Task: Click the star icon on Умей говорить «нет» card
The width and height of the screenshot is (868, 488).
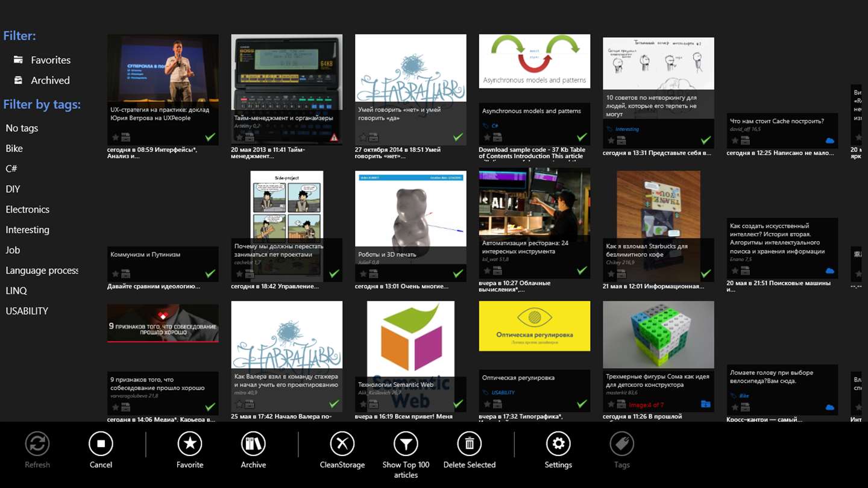Action: [363, 137]
